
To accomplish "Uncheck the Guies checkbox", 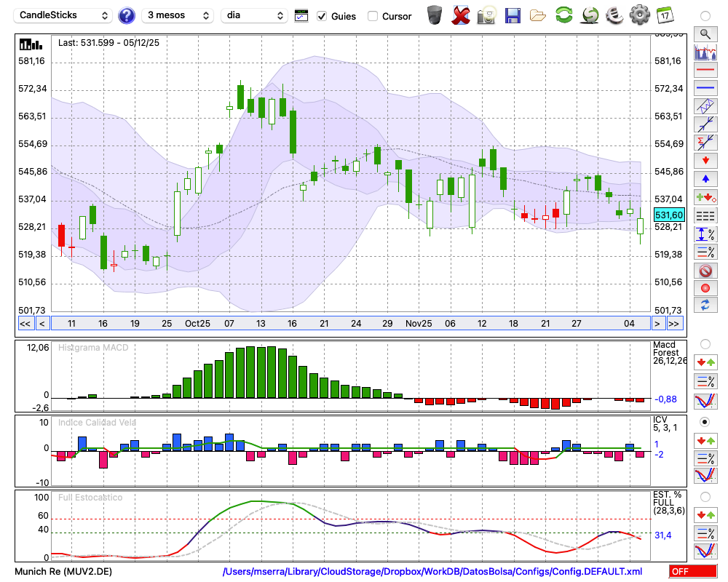I will pyautogui.click(x=323, y=16).
